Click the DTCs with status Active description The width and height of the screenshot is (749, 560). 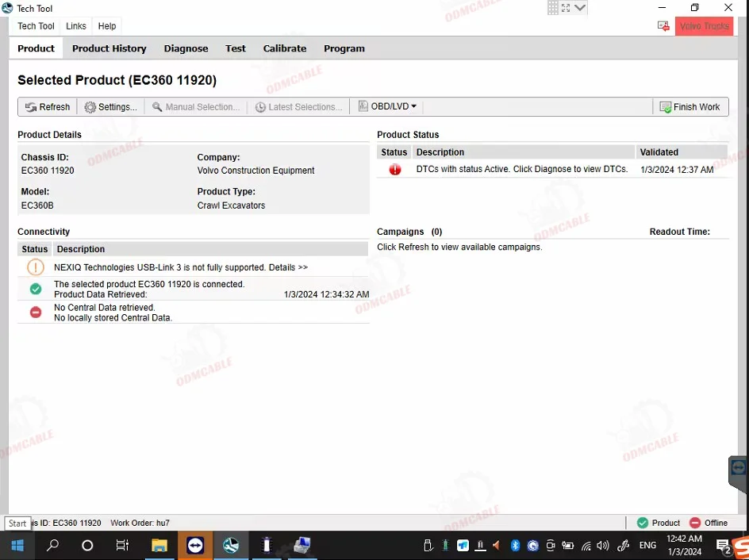click(x=521, y=169)
